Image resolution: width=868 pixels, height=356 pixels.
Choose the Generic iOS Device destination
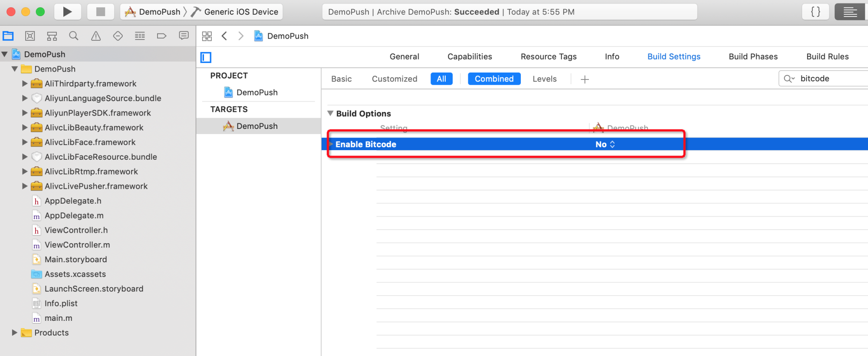[235, 12]
